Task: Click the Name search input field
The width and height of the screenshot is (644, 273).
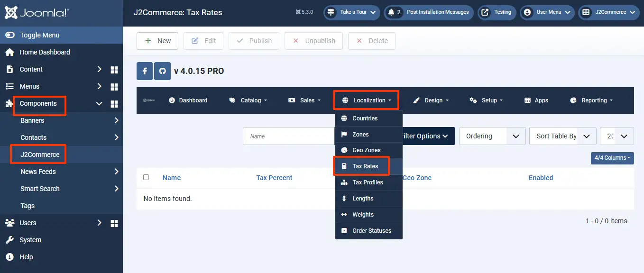Action: pyautogui.click(x=289, y=136)
